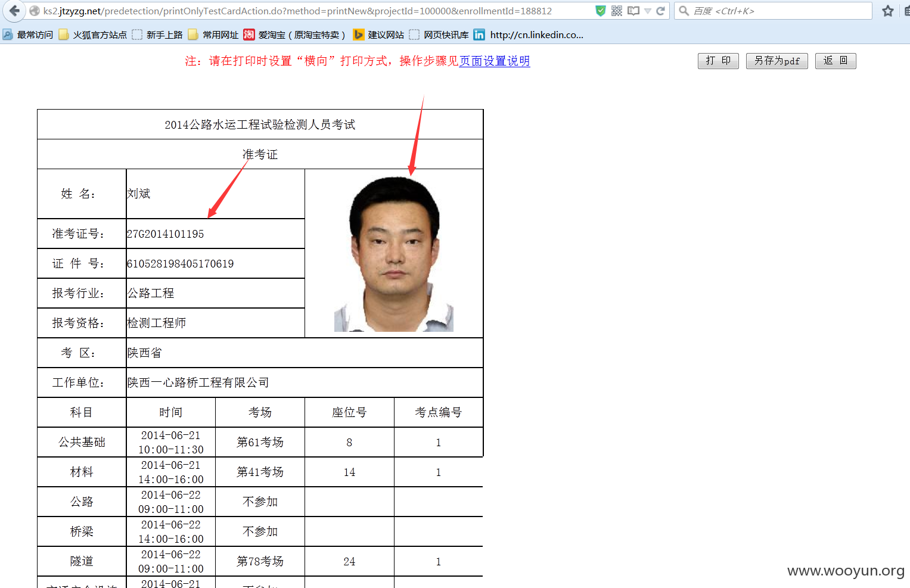Select admission number 27G2014101195

[166, 234]
